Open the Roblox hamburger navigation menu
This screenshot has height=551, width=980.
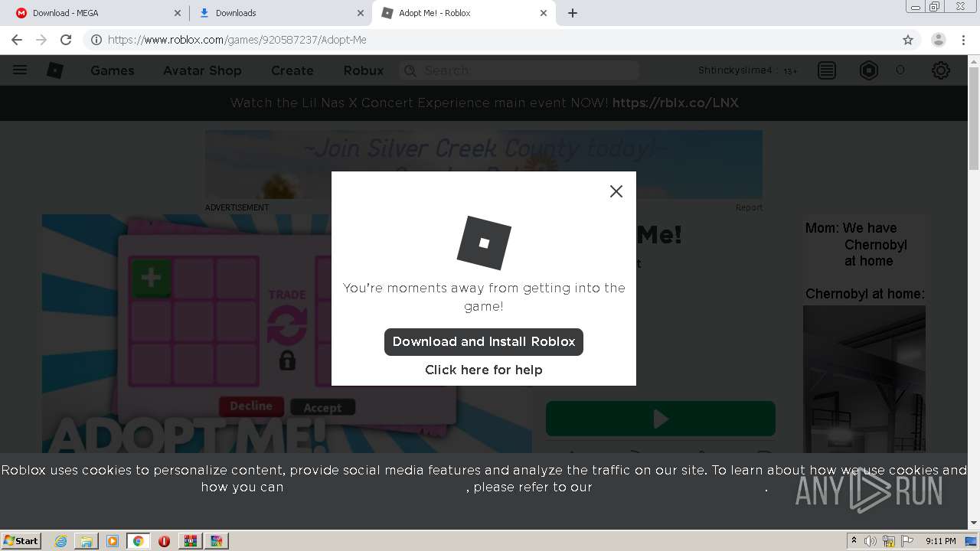(x=20, y=70)
